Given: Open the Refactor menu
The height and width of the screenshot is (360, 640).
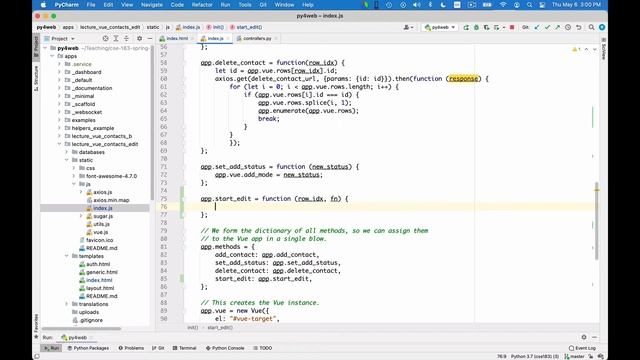Looking at the screenshot, I should point(202,5).
